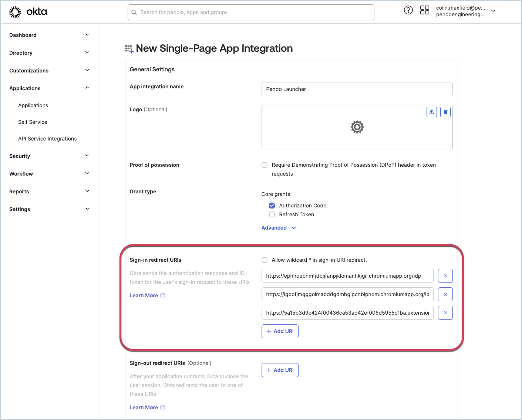Remove the lgpofjmggolmabddgdmbgipcnblpnbm redirect URI
Screen dimensions: 522x420
(x=445, y=294)
